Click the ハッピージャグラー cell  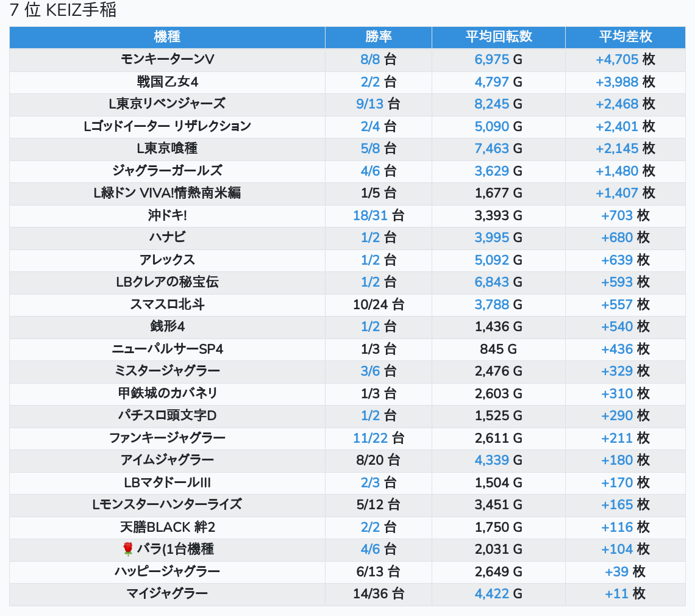point(167,571)
